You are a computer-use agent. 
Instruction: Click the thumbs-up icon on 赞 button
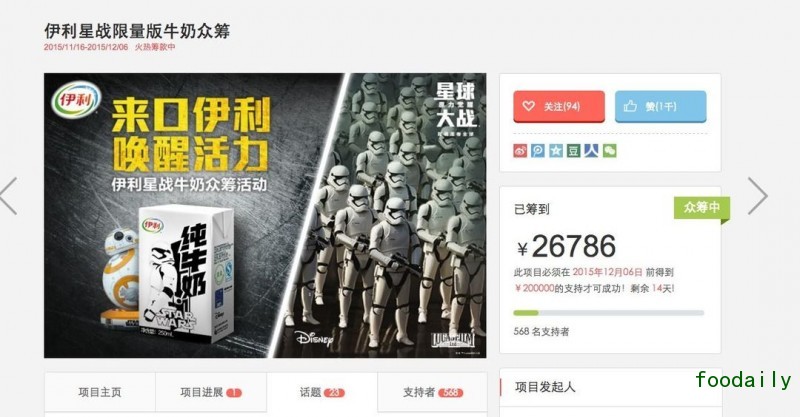tap(631, 106)
